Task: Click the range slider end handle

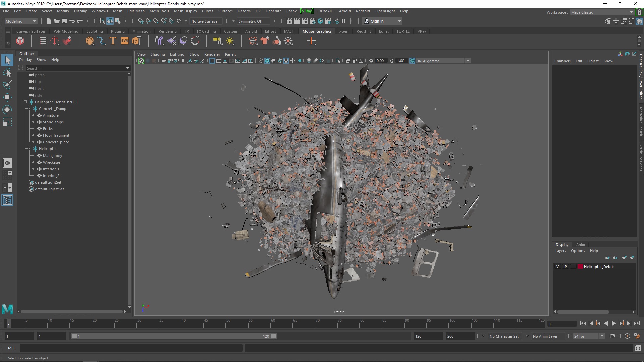Action: pos(273,336)
